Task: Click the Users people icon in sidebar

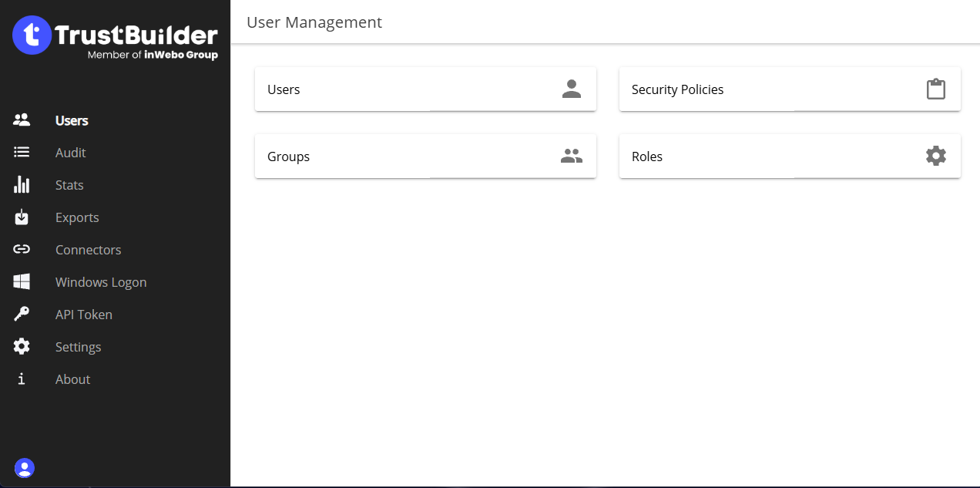Action: click(x=22, y=120)
